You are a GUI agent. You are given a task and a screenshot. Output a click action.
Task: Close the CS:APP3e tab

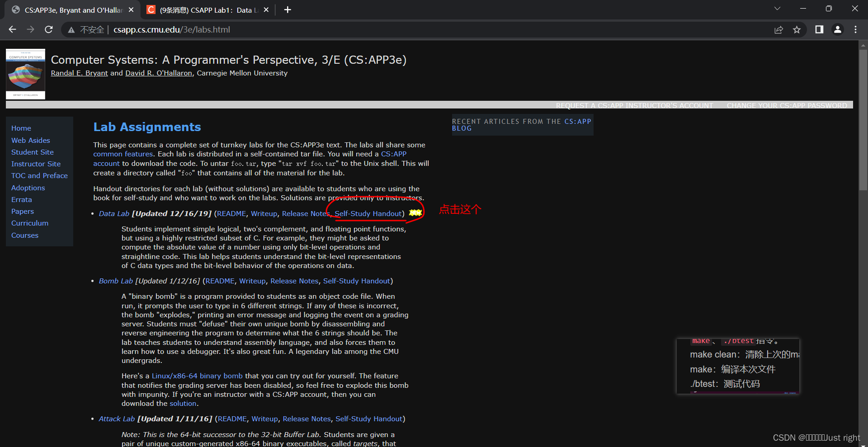coord(131,9)
